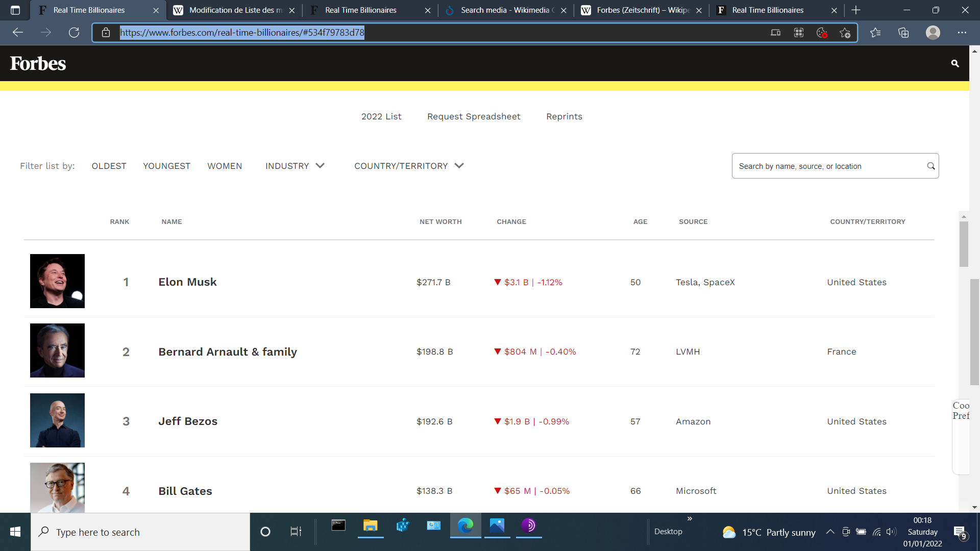Filter list by WOMEN
The width and height of the screenshot is (980, 551).
225,166
